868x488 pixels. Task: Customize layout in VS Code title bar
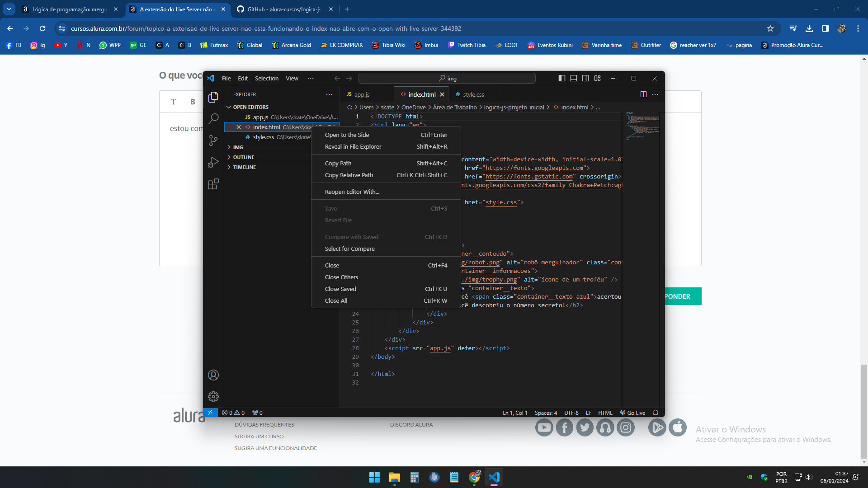[598, 78]
